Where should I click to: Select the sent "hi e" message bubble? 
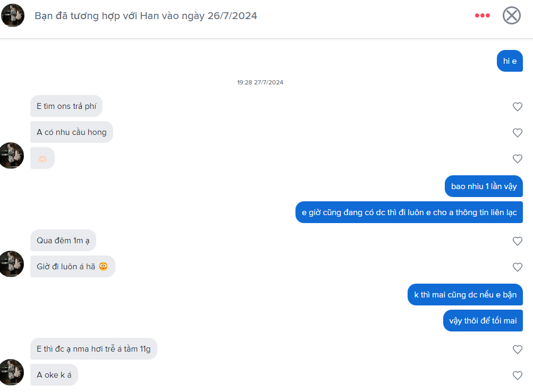(x=510, y=61)
